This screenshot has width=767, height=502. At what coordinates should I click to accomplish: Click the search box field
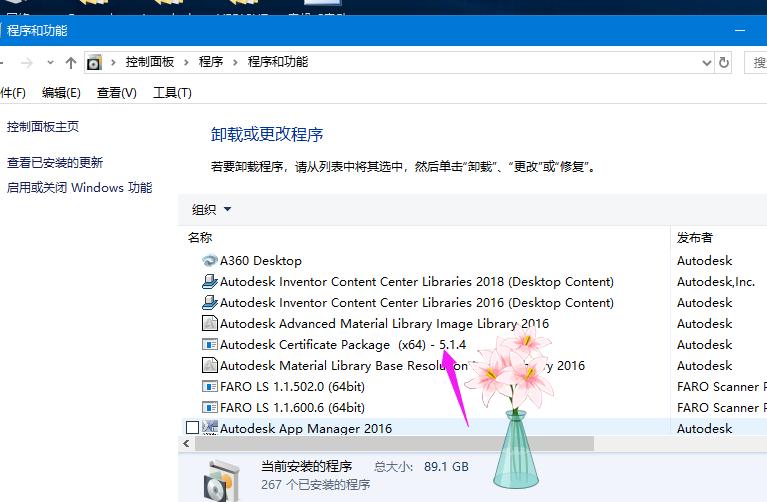[756, 63]
